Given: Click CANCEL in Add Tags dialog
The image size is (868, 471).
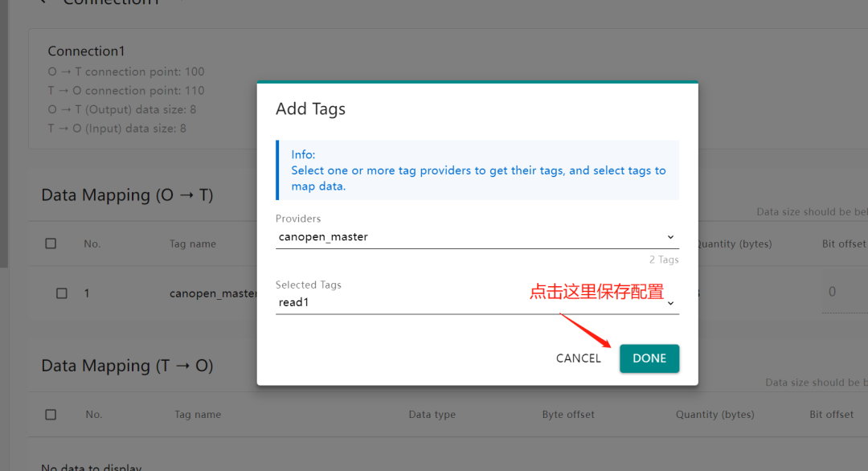Looking at the screenshot, I should 578,358.
